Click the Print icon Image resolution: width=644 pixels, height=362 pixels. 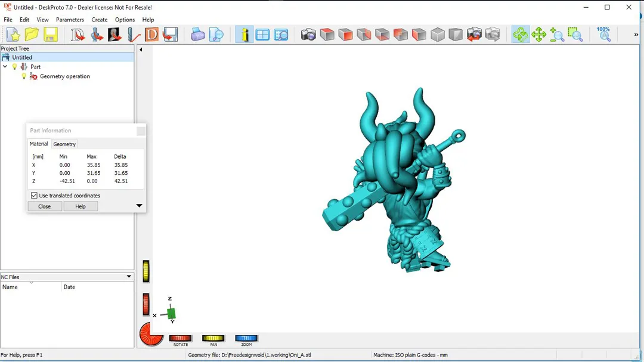tap(197, 35)
